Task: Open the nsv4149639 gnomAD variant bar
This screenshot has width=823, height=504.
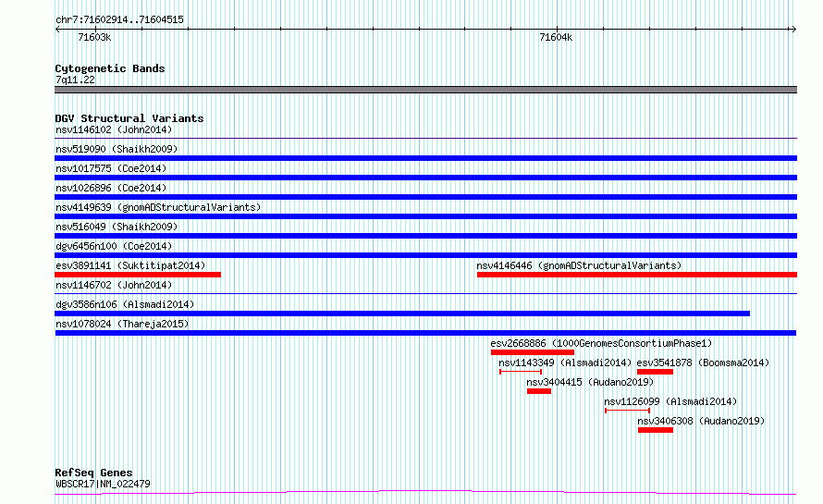Action: point(425,216)
